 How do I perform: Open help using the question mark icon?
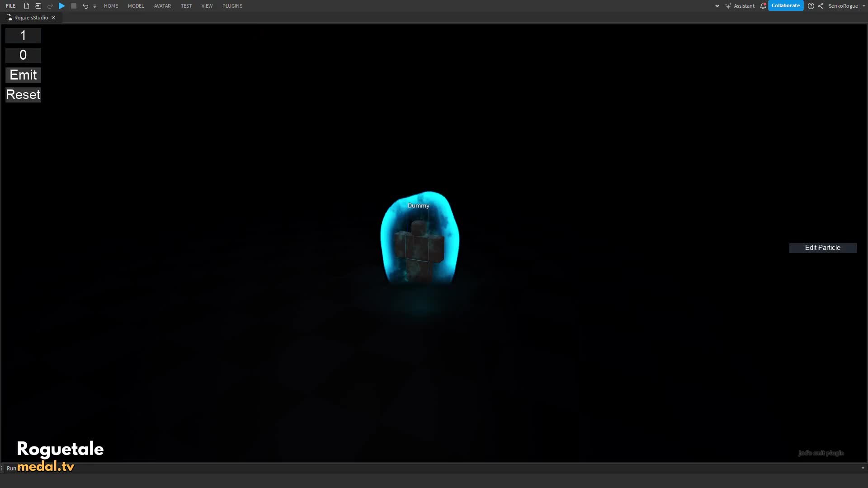click(811, 6)
